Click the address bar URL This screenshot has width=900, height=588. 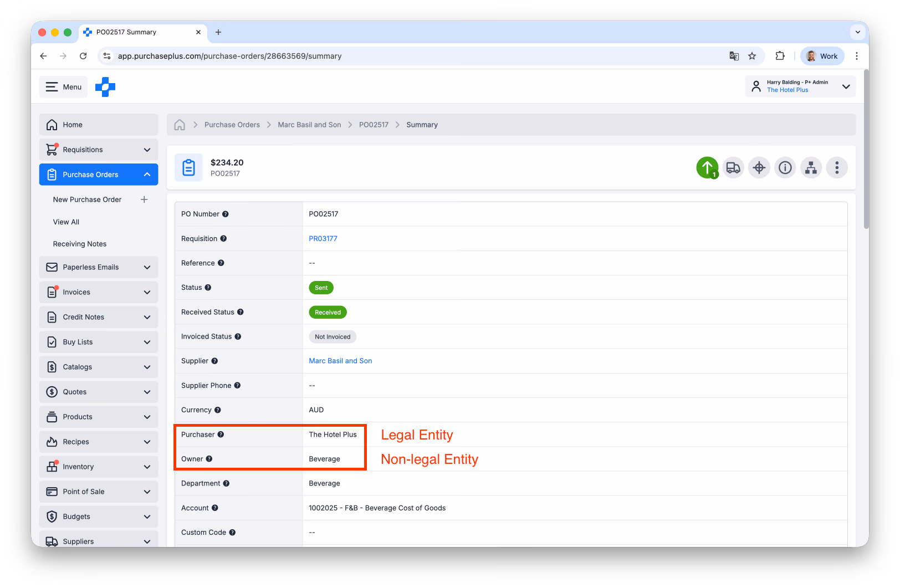[x=229, y=56]
